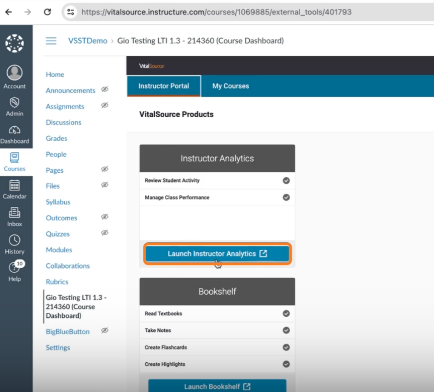Screen dimensions: 434x392
Task: Open Quizzes in course navigation
Action: pos(58,234)
